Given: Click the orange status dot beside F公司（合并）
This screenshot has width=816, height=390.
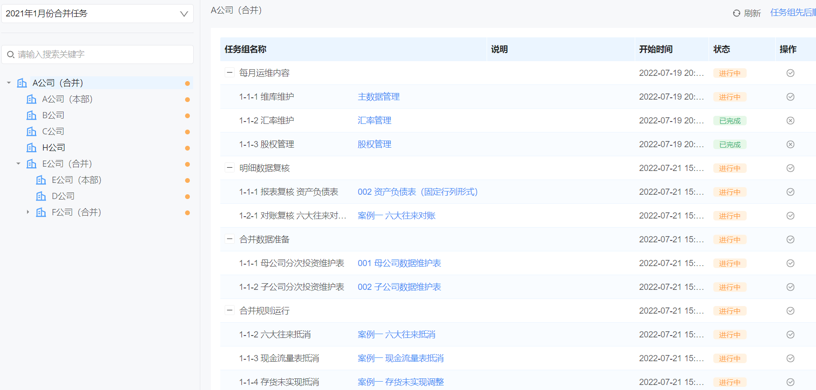Looking at the screenshot, I should pyautogui.click(x=187, y=212).
